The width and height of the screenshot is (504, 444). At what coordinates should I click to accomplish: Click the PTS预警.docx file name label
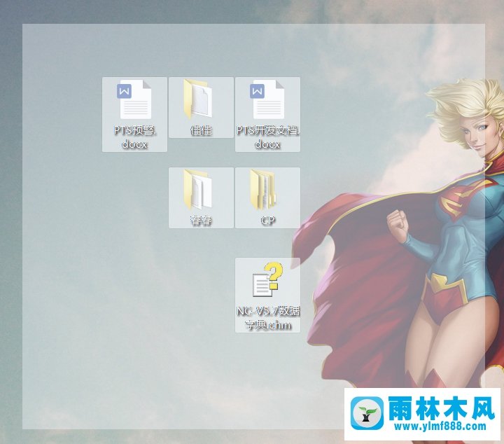[x=134, y=137]
